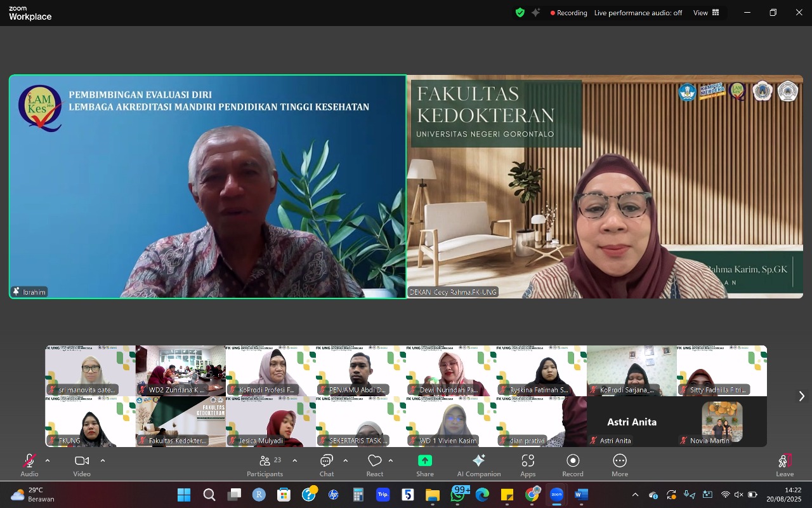
Task: Open the AI Companion panel
Action: click(x=479, y=465)
